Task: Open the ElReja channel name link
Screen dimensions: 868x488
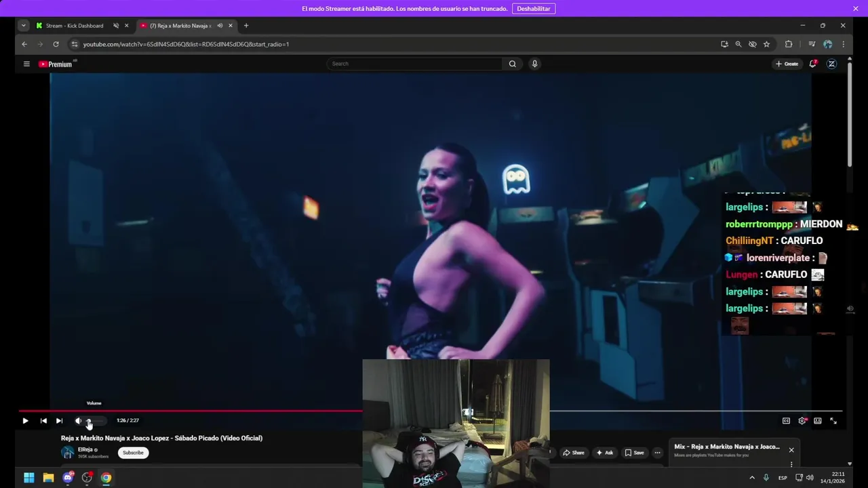Action: pyautogui.click(x=85, y=449)
